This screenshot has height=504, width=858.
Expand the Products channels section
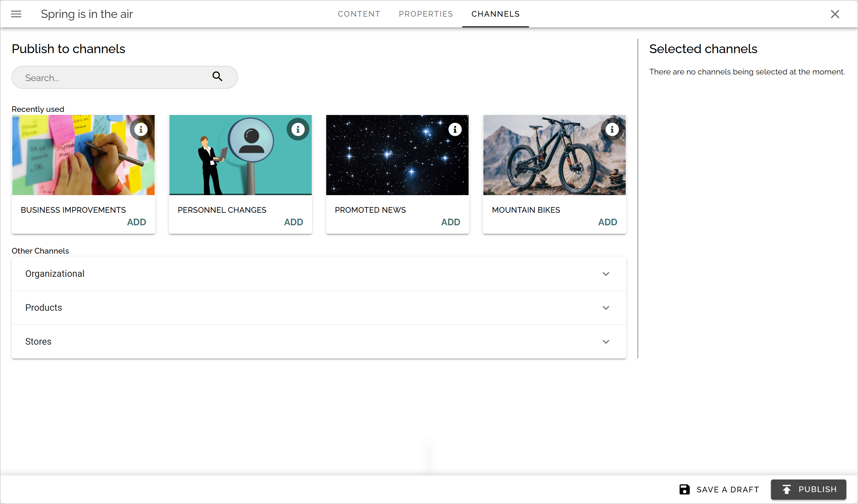click(x=319, y=308)
